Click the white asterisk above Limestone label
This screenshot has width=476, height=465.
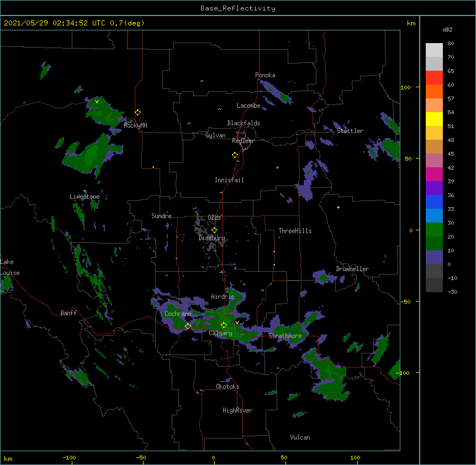[x=85, y=191]
